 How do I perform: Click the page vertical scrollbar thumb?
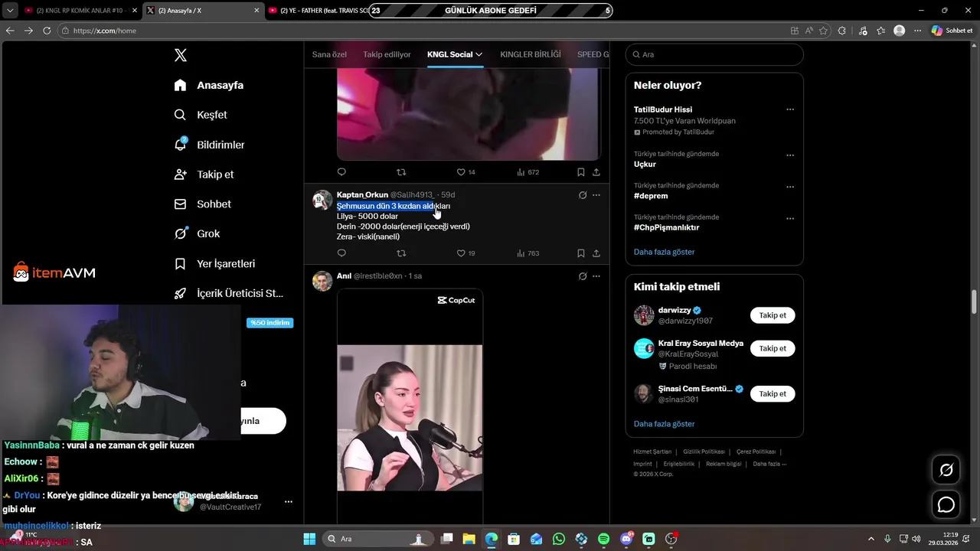coord(975,302)
